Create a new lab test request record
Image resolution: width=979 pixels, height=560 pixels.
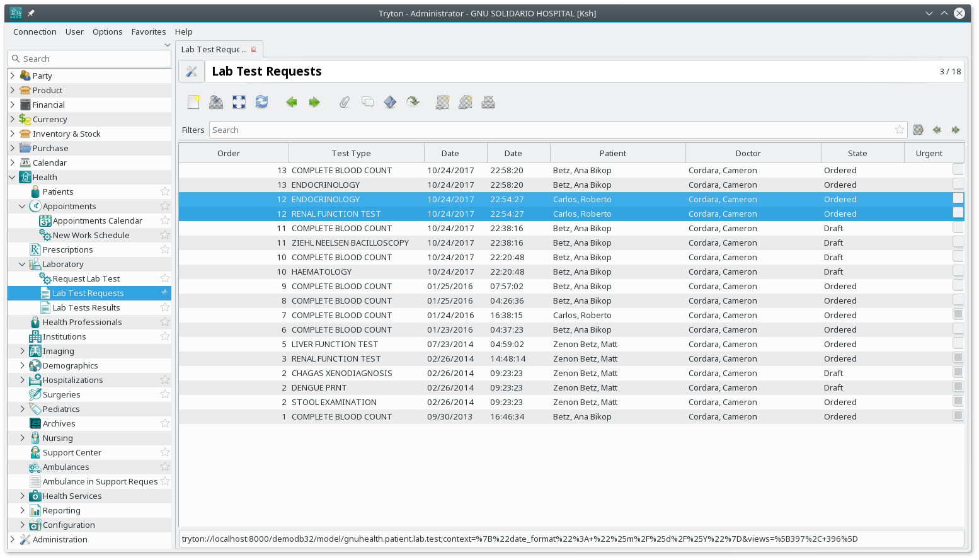(193, 101)
